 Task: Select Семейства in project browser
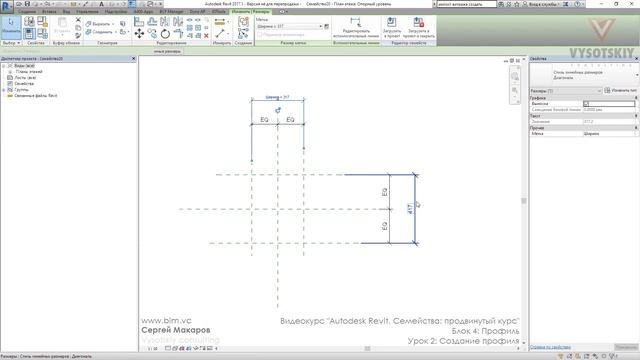coord(24,84)
